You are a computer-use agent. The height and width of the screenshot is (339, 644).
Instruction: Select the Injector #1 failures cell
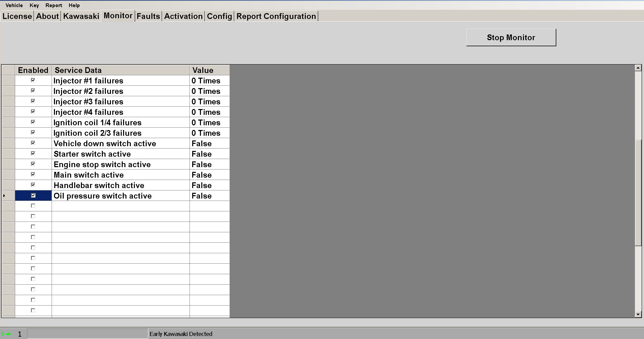(x=121, y=80)
